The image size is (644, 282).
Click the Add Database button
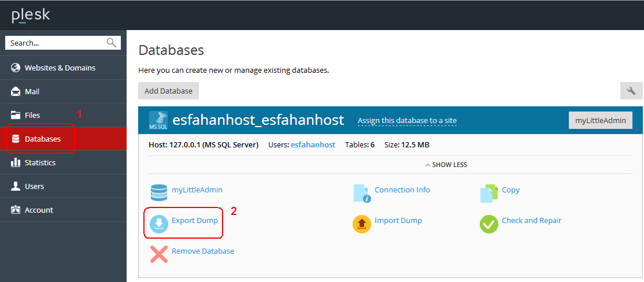tap(168, 91)
